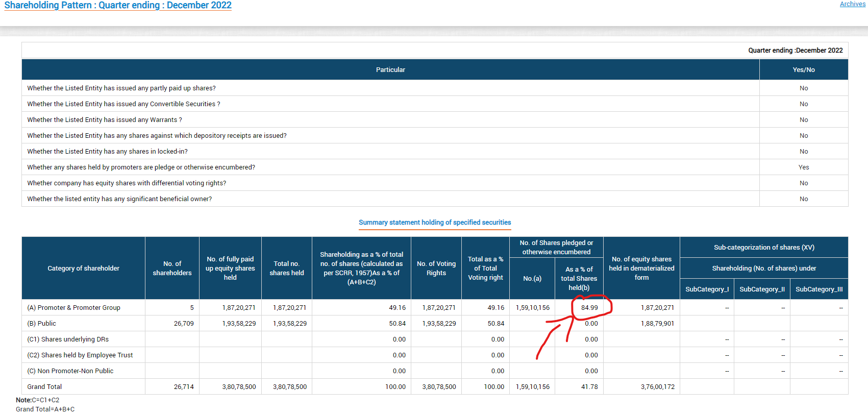
Task: Click the SubCategory_I column header
Action: point(707,289)
